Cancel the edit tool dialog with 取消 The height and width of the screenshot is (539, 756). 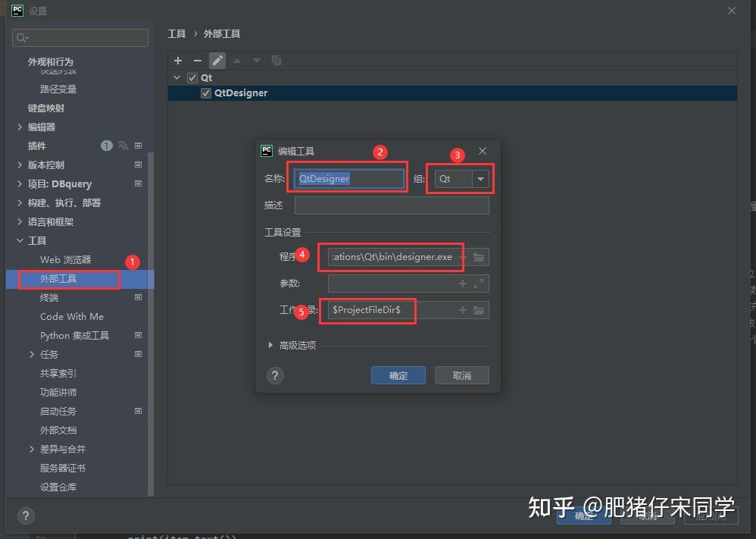pyautogui.click(x=461, y=374)
